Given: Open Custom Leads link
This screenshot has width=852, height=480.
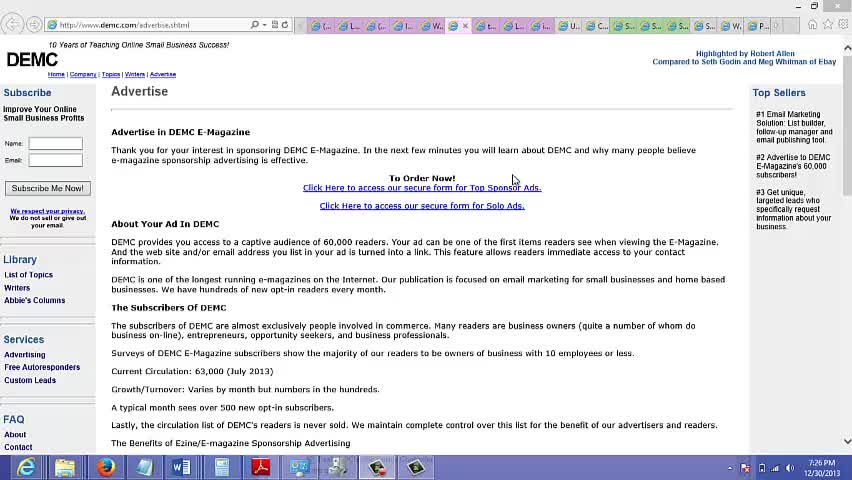Looking at the screenshot, I should coord(30,381).
